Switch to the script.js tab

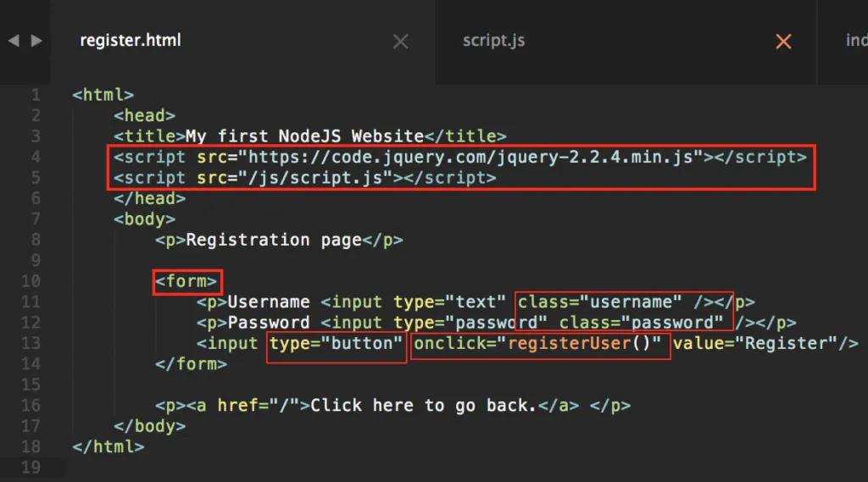[494, 41]
